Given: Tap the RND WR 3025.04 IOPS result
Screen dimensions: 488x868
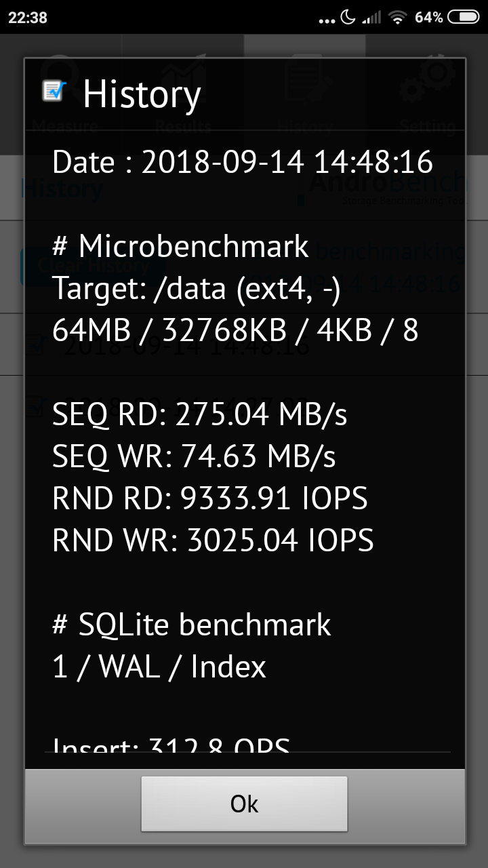Looking at the screenshot, I should tap(213, 540).
